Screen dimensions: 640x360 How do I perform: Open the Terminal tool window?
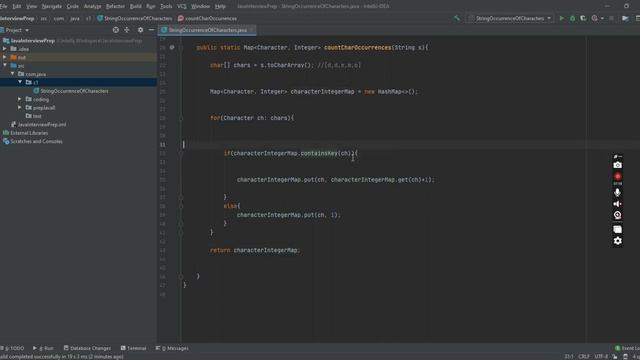(x=133, y=348)
